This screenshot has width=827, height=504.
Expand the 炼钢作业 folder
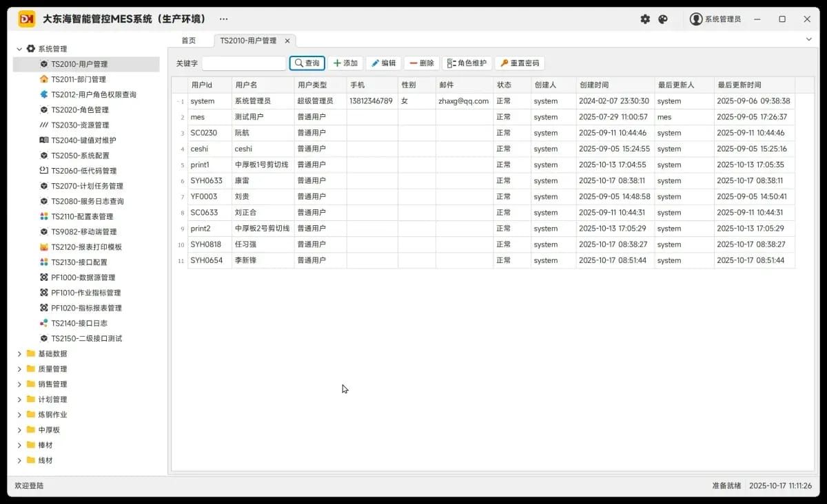19,414
